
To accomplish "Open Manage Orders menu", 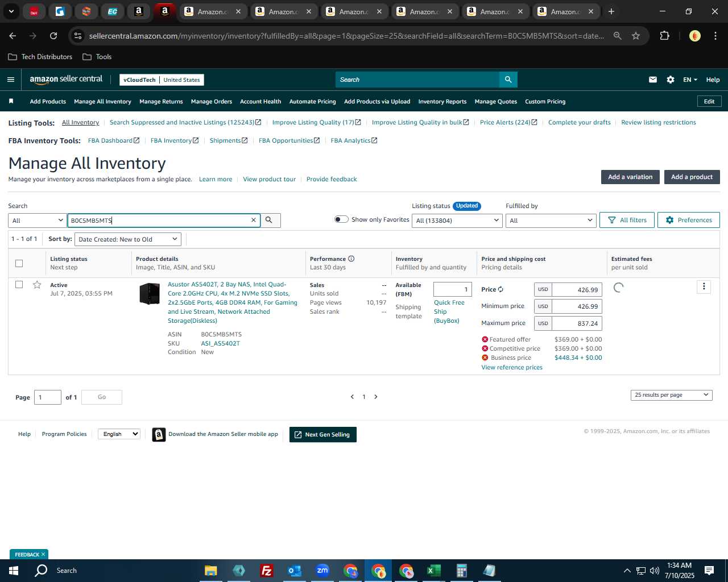I will [212, 101].
